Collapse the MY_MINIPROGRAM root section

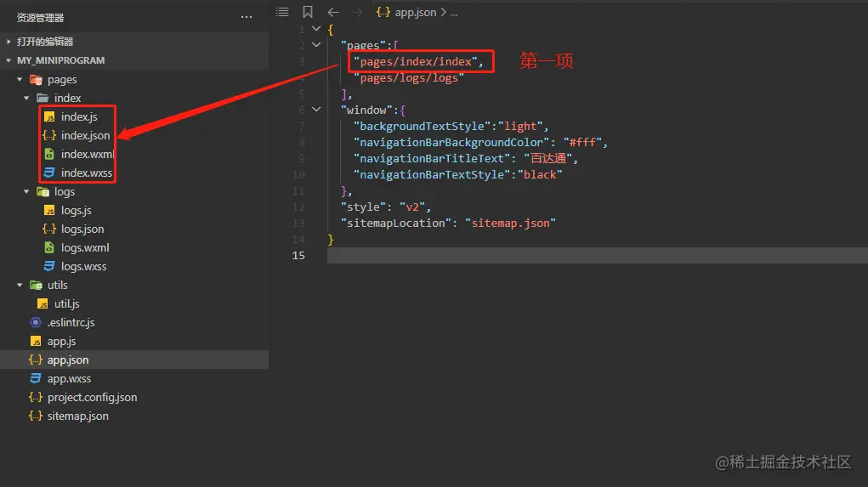click(x=9, y=60)
